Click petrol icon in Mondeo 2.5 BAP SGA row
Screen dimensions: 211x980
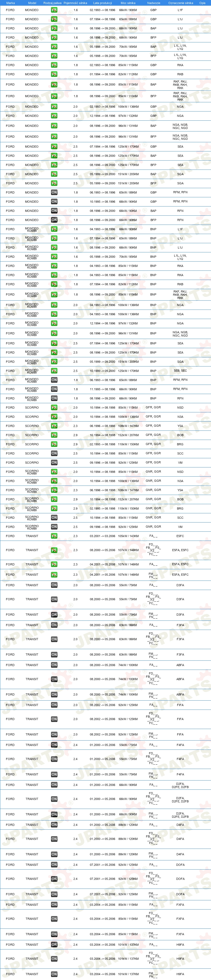point(54,174)
